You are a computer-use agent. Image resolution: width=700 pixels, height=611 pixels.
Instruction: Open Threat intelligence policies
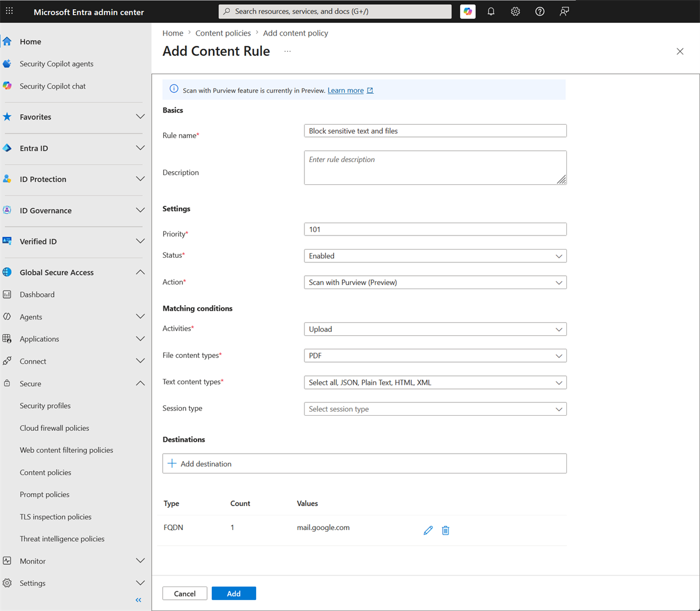[x=62, y=539]
